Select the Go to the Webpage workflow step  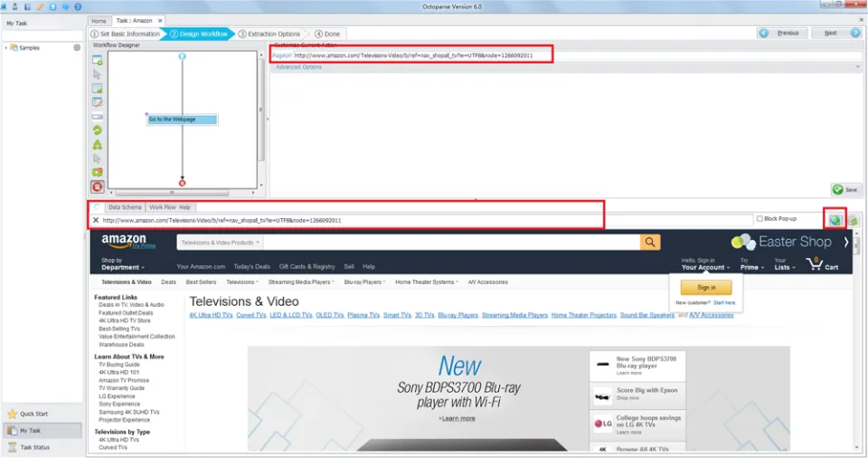182,119
